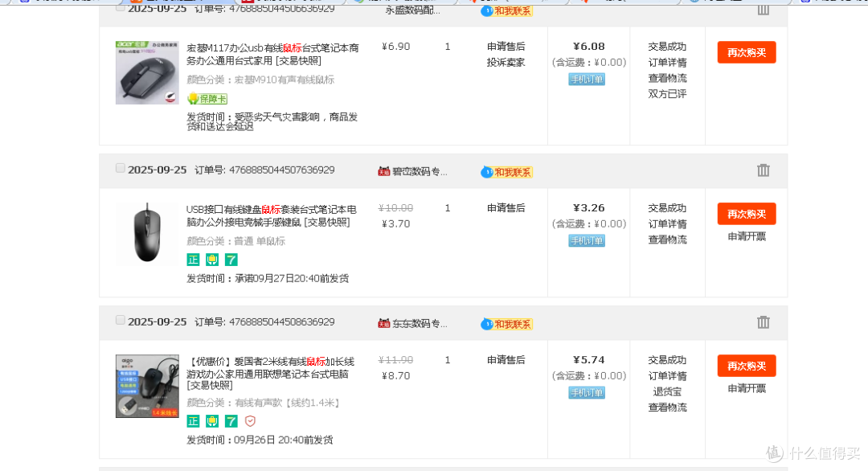Open 宏基M117办公usb有线鼠标 product title
Screen dimensions: 868x471
(x=272, y=54)
